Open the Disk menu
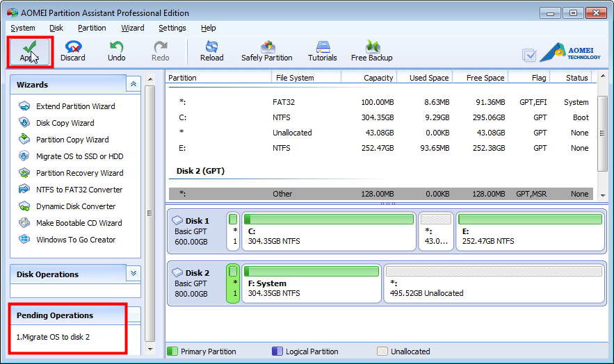The image size is (614, 364). (x=56, y=28)
